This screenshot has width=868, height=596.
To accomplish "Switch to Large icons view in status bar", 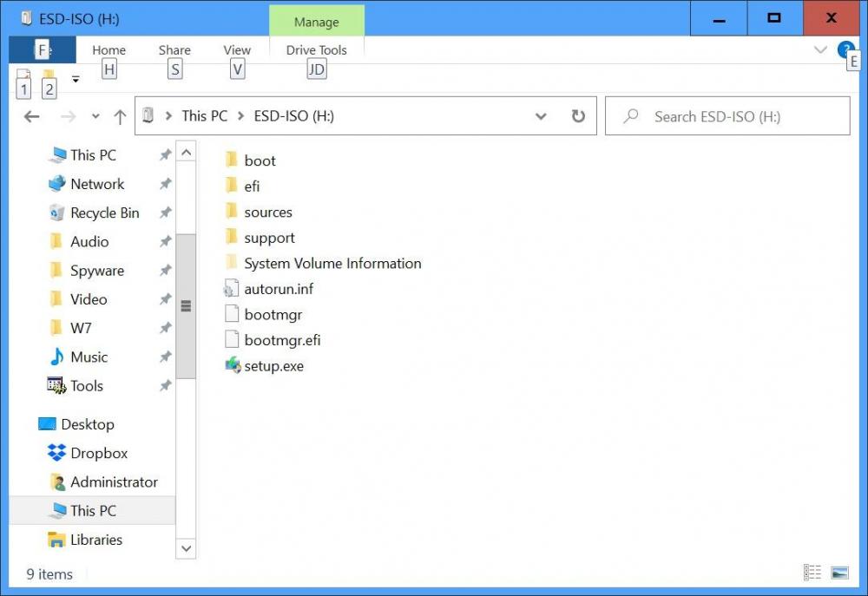I will [x=839, y=573].
